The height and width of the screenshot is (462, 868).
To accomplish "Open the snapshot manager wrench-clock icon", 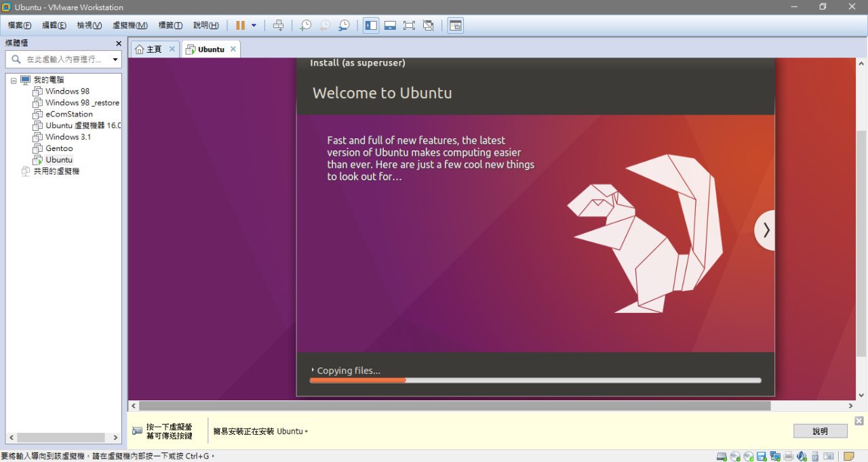I will [344, 25].
